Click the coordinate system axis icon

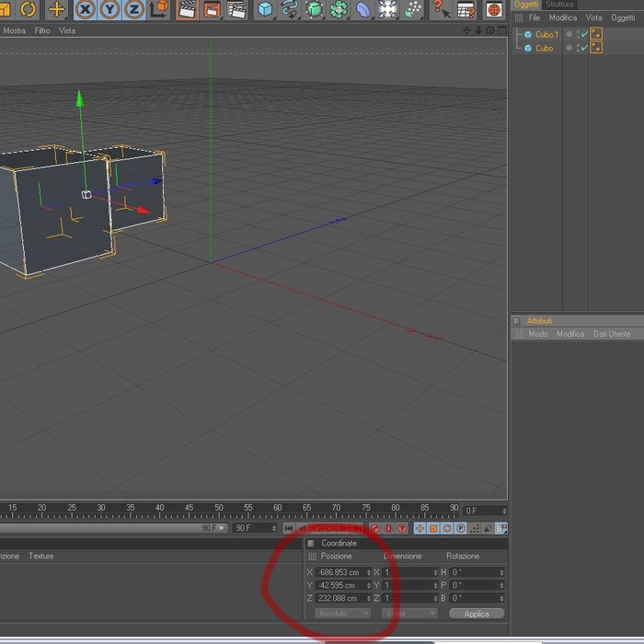(x=158, y=9)
